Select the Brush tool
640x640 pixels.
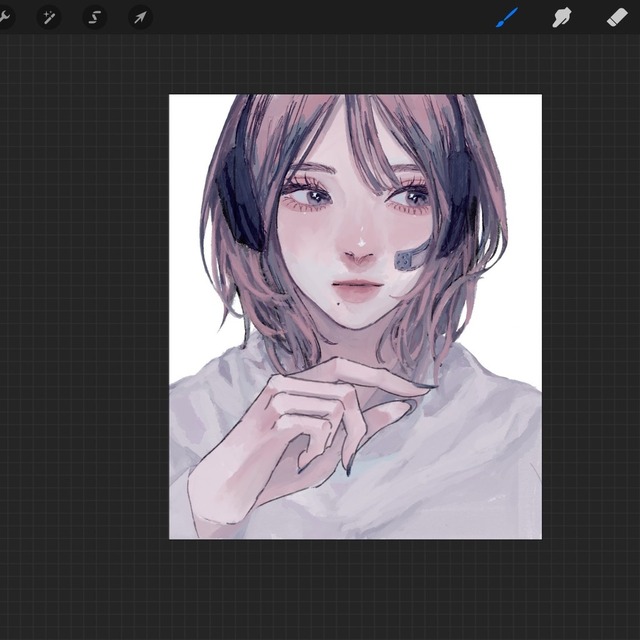tap(508, 17)
